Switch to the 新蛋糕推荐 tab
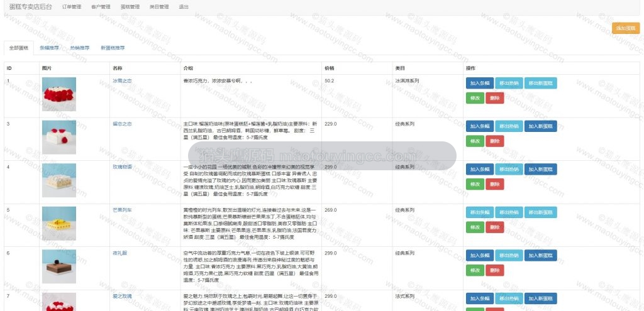Image resolution: width=644 pixels, height=311 pixels. click(113, 48)
